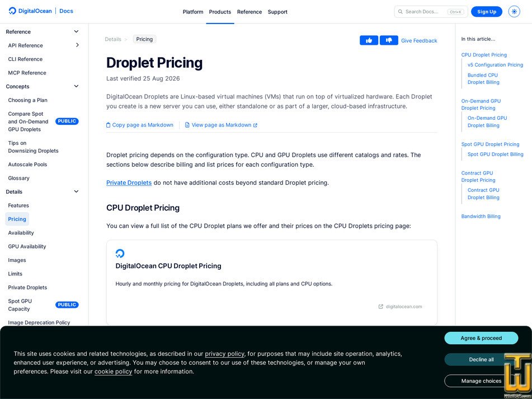Open the Private Droplets inline link

pyautogui.click(x=129, y=182)
